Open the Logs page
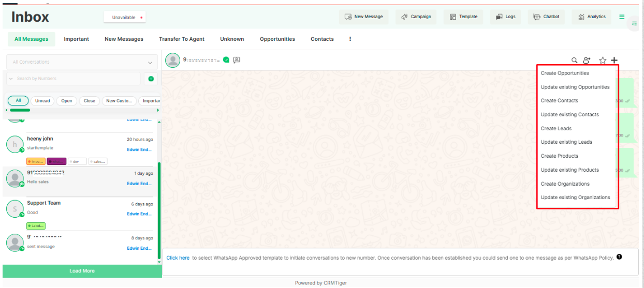Viewport: 644px width, 288px height. click(x=506, y=17)
